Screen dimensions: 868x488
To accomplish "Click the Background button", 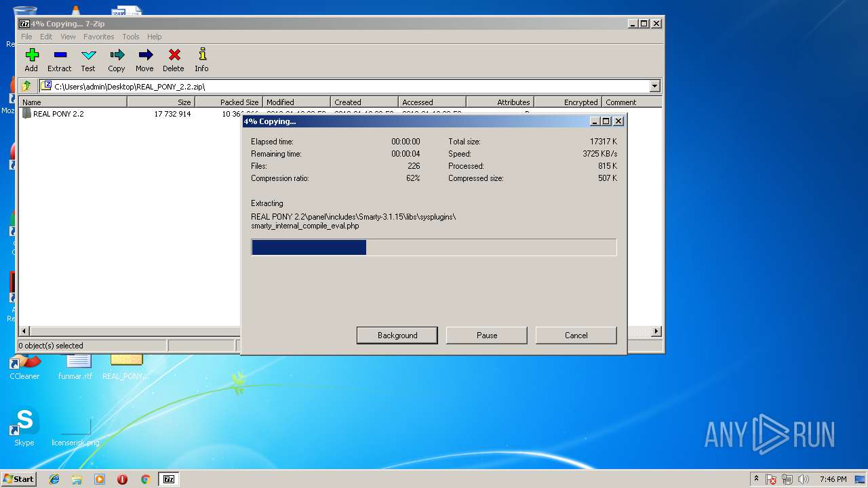I will 397,335.
